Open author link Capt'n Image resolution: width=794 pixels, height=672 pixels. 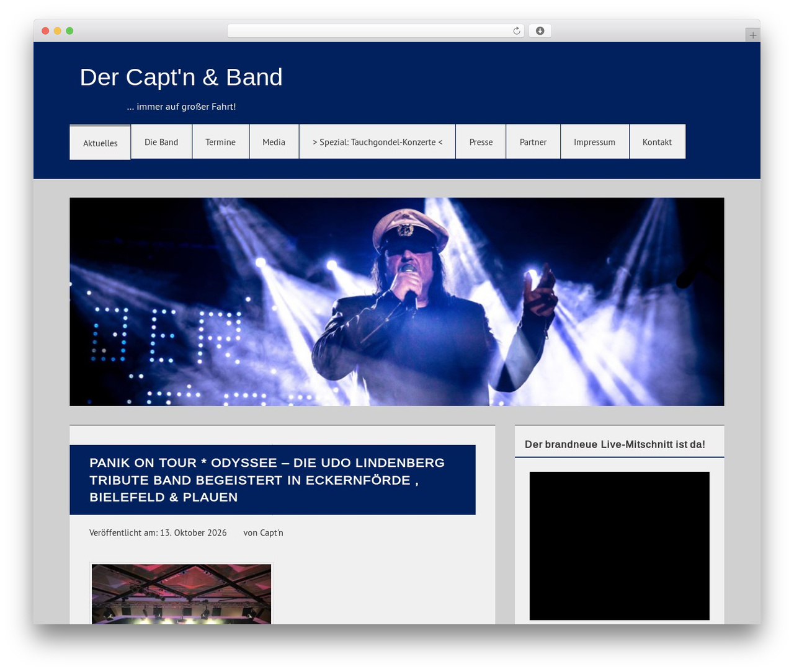[x=271, y=533]
